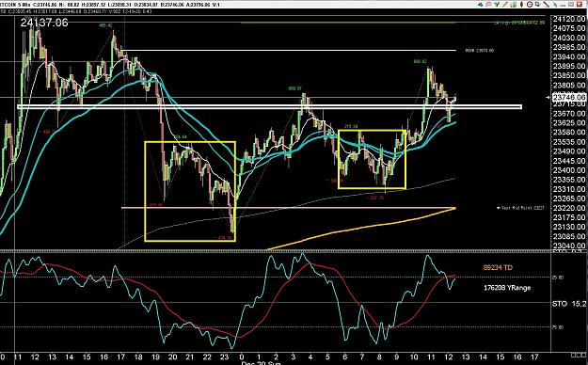Viewport: 588px width, 365px height.
Task: Click the red diamond icon in toolbar
Action: pyautogui.click(x=521, y=5)
